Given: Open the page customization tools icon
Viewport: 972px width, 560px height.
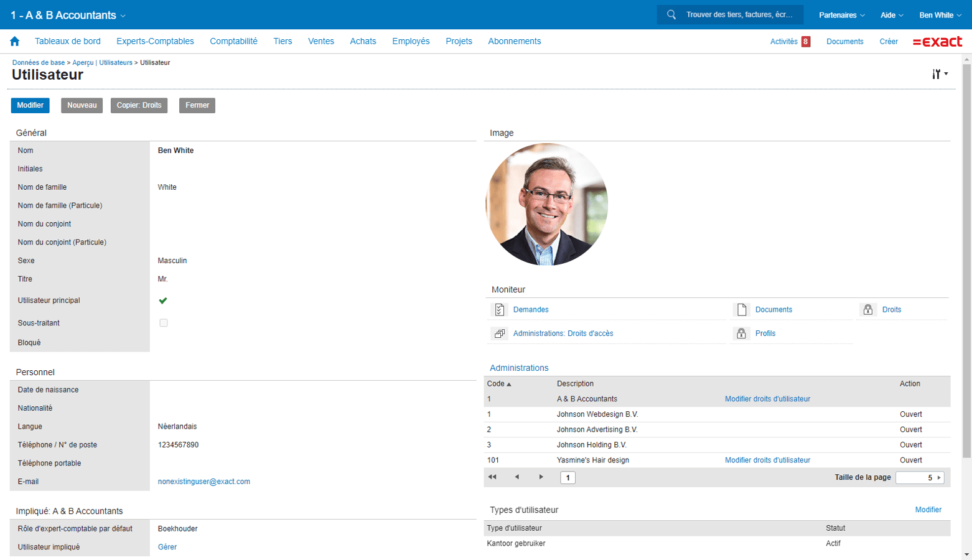Looking at the screenshot, I should click(940, 74).
